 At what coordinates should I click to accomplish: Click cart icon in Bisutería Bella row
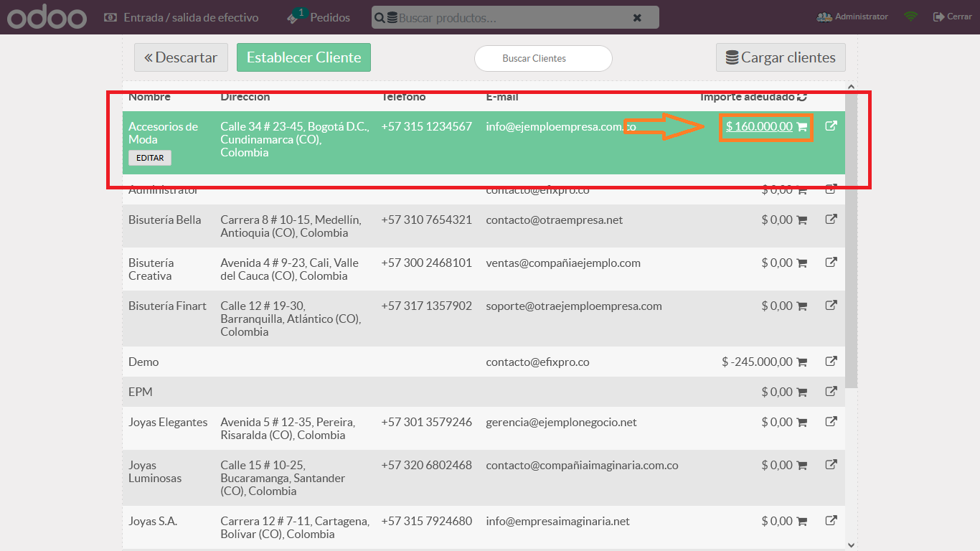point(802,220)
